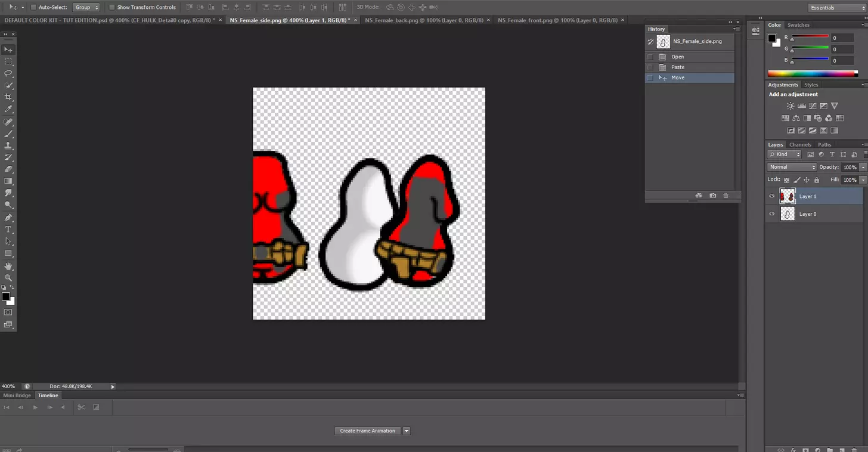Lock all on the layer with padlock icon
868x452 pixels.
point(817,180)
